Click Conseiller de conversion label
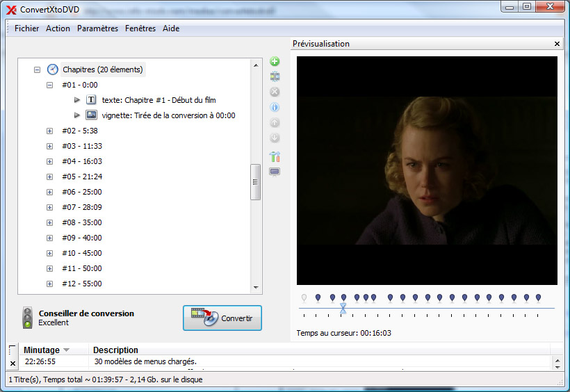 (86, 313)
